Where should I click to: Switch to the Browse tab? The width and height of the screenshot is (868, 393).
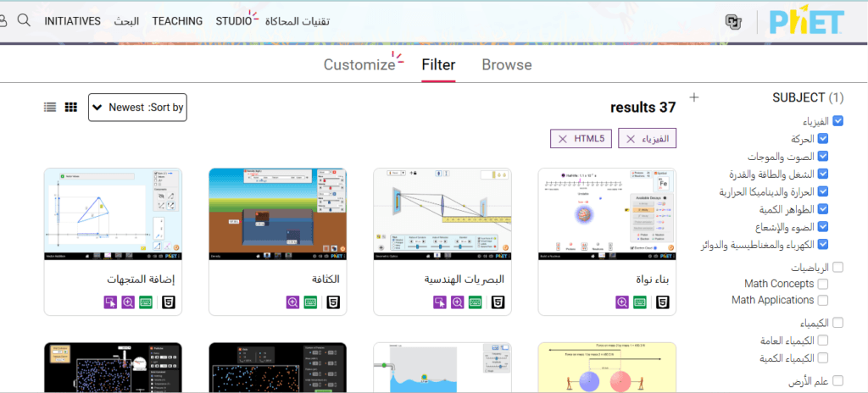point(506,65)
